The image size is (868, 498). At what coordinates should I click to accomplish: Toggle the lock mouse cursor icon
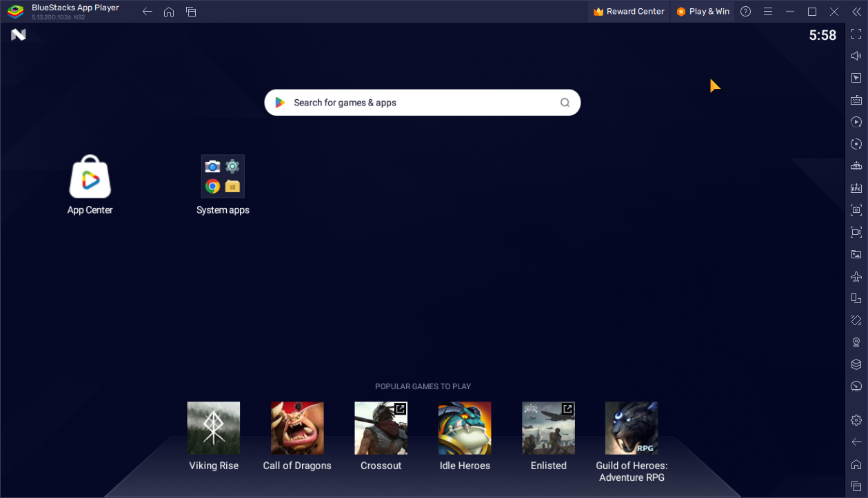(856, 78)
